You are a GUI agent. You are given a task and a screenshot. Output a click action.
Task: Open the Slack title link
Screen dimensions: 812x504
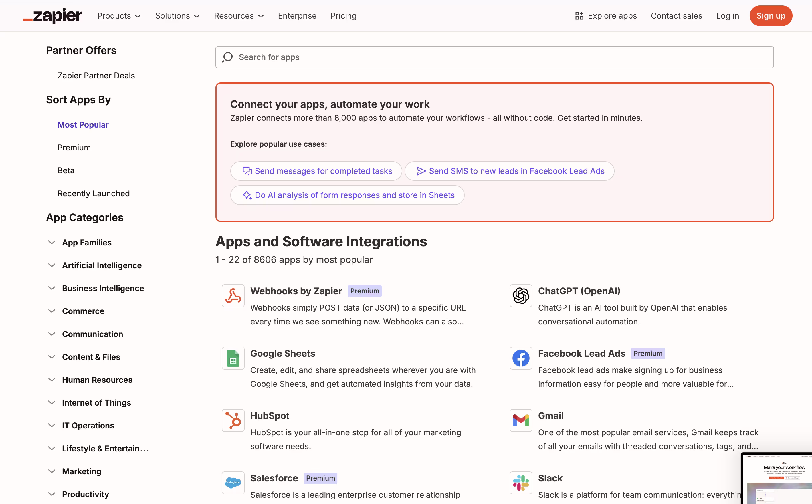(550, 478)
